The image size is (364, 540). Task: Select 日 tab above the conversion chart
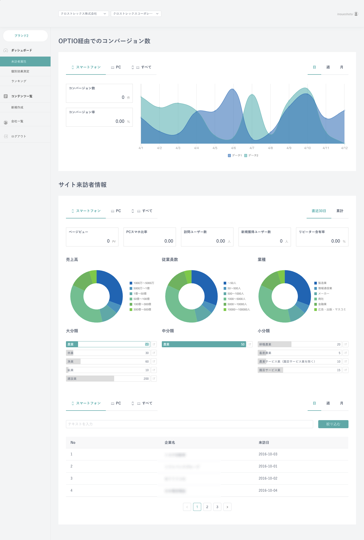click(x=314, y=67)
